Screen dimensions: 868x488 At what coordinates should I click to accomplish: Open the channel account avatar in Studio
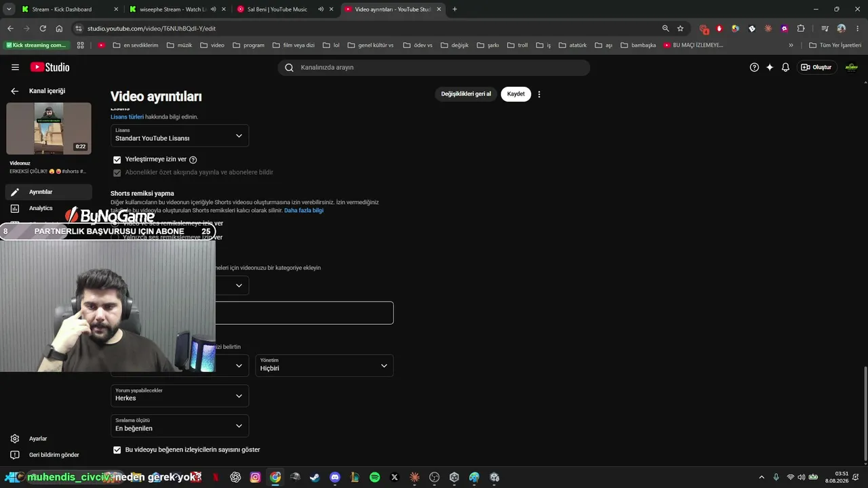[x=851, y=67]
